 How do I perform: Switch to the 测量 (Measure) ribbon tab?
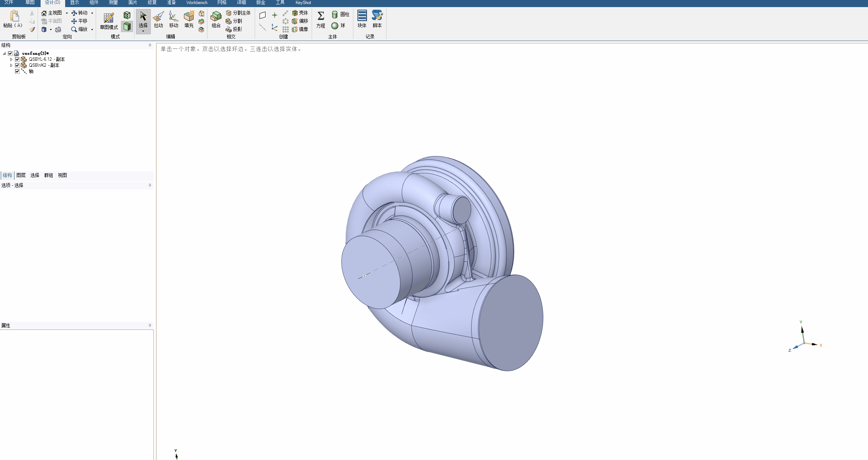[113, 3]
